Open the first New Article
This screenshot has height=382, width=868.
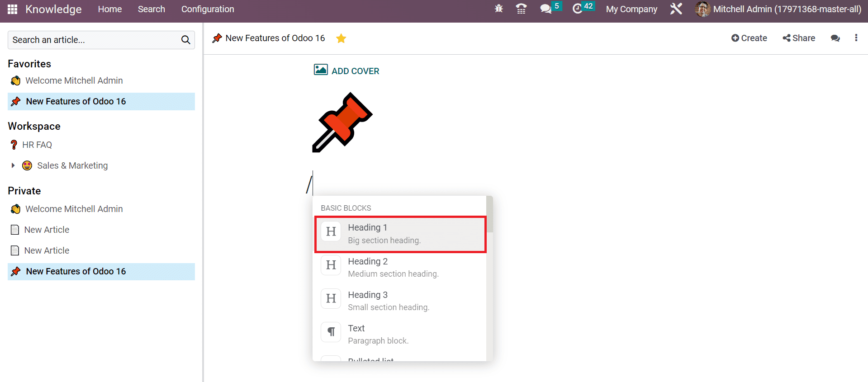click(x=47, y=230)
